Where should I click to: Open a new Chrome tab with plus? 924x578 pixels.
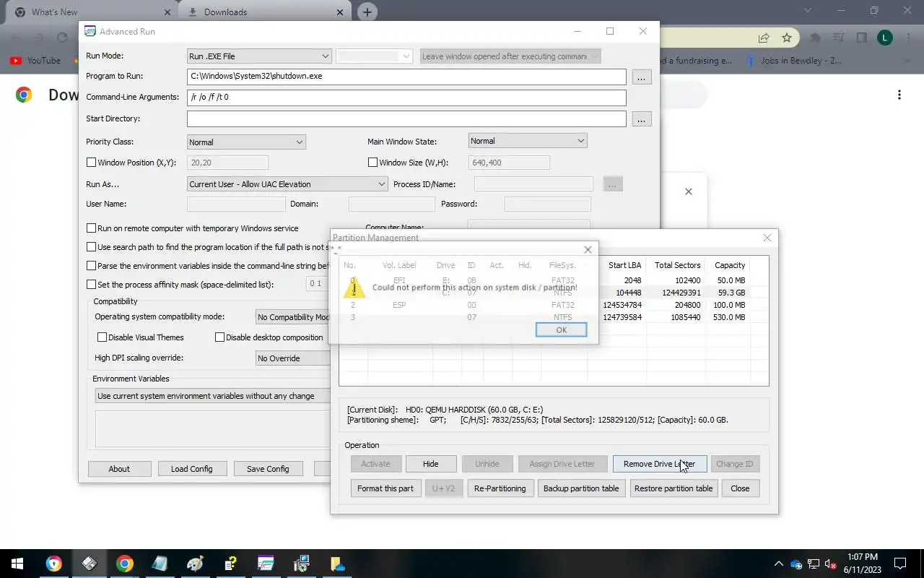367,12
